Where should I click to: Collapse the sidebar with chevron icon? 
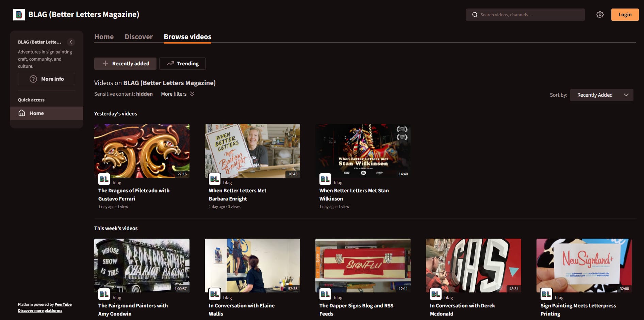(x=71, y=42)
